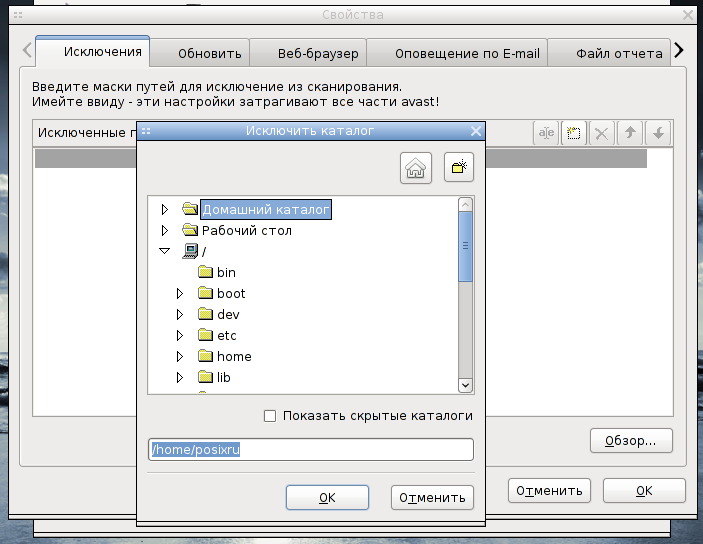Switch to the Обновить tab
703x544 pixels.
tap(200, 53)
